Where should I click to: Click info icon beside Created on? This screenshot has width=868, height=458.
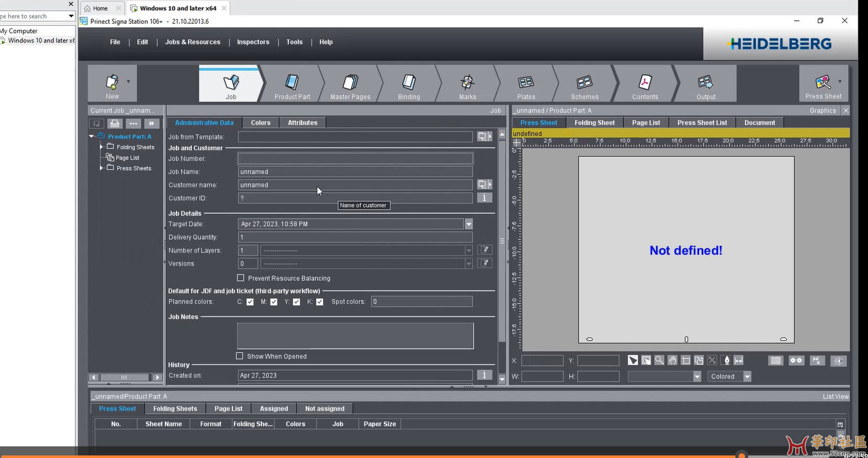pyautogui.click(x=484, y=375)
